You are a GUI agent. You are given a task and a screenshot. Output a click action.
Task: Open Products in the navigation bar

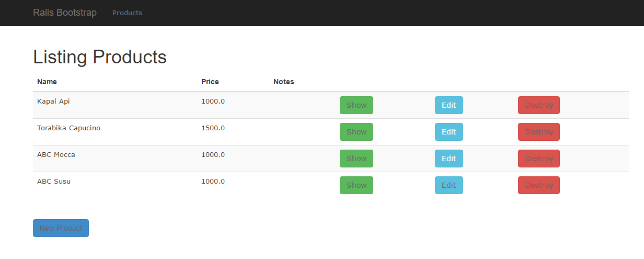127,13
